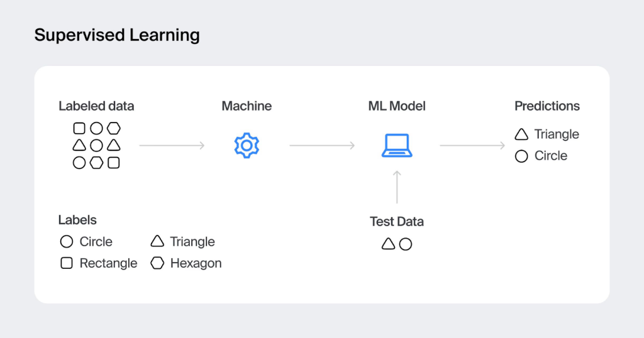Click the arrow from Labeled data to Machine
The height and width of the screenshot is (338, 644).
(172, 146)
